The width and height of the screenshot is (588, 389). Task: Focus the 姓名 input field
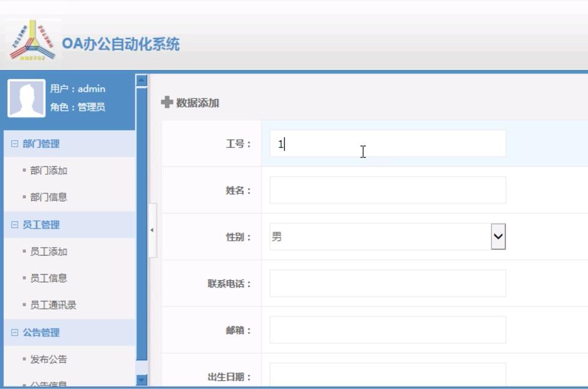pyautogui.click(x=388, y=190)
